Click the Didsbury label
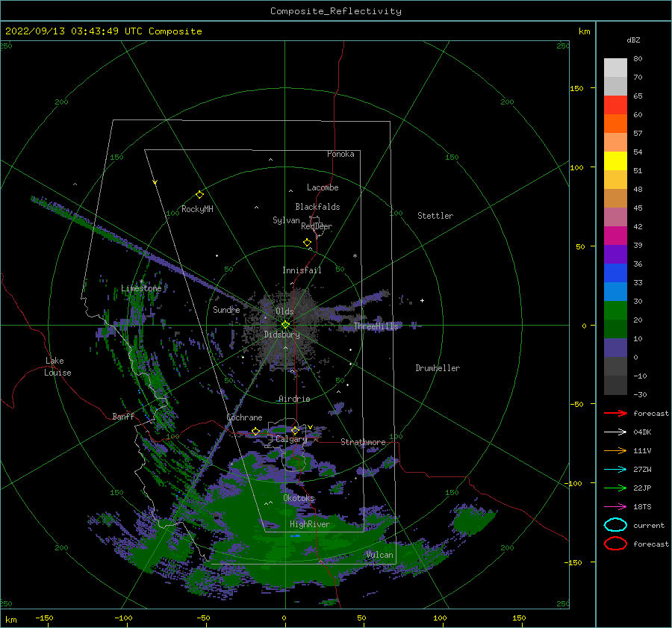Screen dimensions: 672x628 281,335
